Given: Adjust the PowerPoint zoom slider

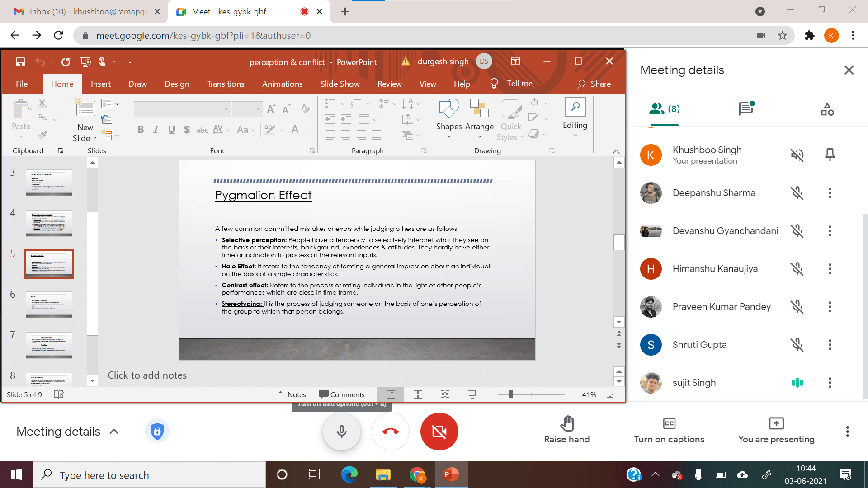Looking at the screenshot, I should coord(510,394).
